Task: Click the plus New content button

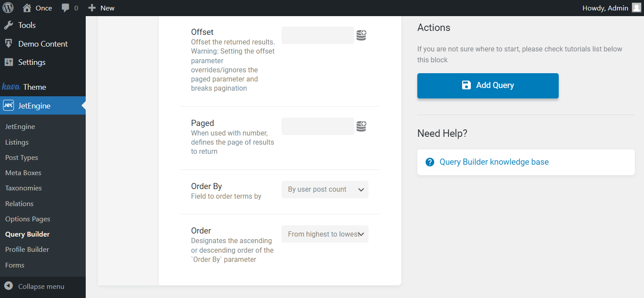Action: point(101,8)
